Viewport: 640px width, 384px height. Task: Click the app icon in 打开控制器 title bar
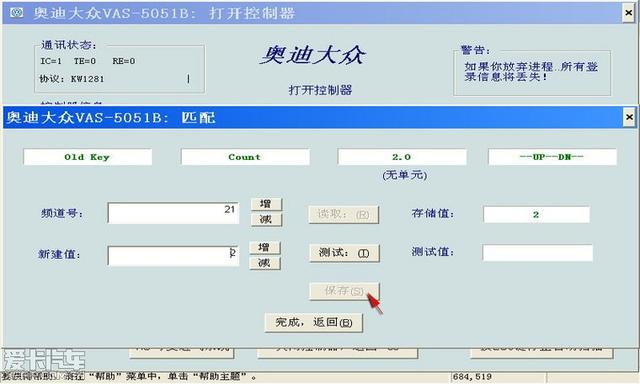coord(17,13)
